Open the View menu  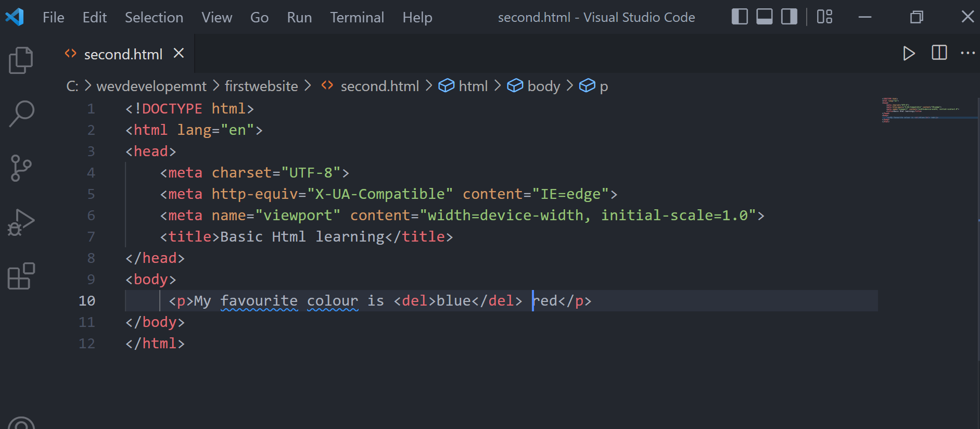(x=217, y=17)
